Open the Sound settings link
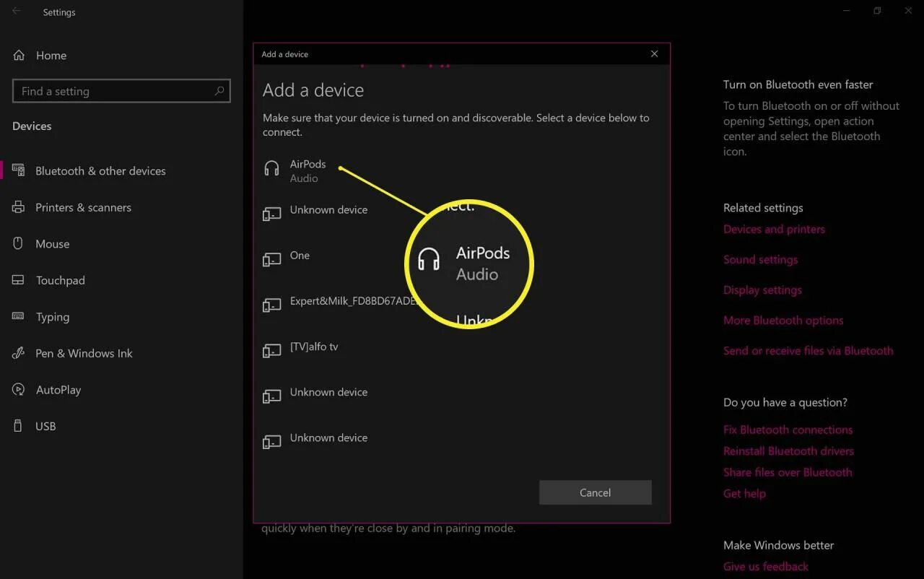The height and width of the screenshot is (579, 924). [x=760, y=259]
